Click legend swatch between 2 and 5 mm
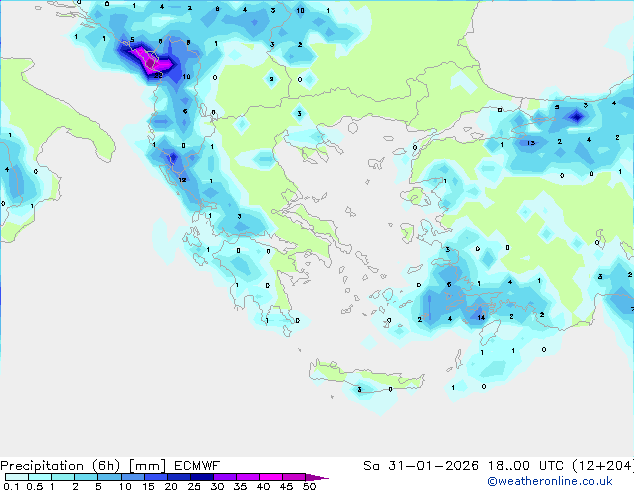The image size is (634, 490). pyautogui.click(x=86, y=477)
